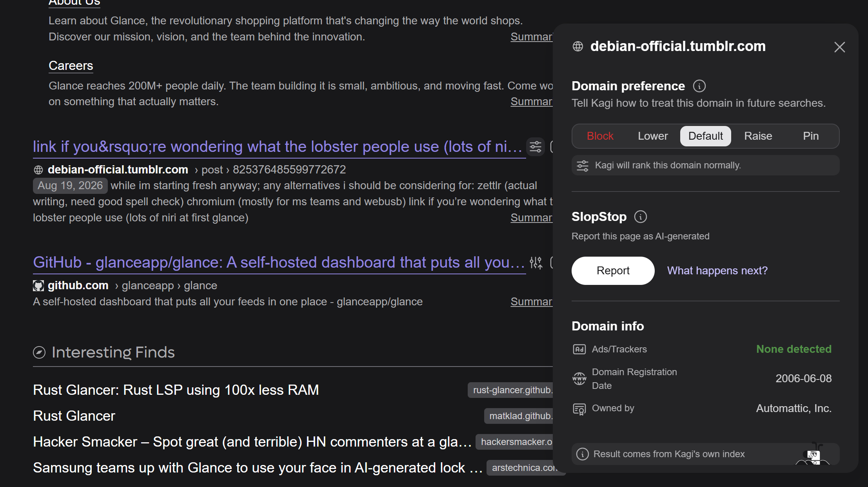
Task: Open the lobster people tumblr result title
Action: tap(279, 147)
